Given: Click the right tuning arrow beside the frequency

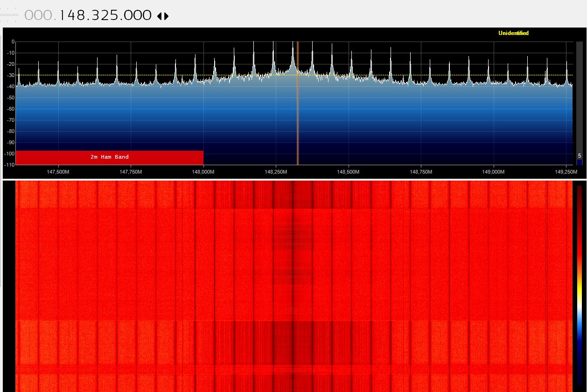Looking at the screenshot, I should [166, 16].
